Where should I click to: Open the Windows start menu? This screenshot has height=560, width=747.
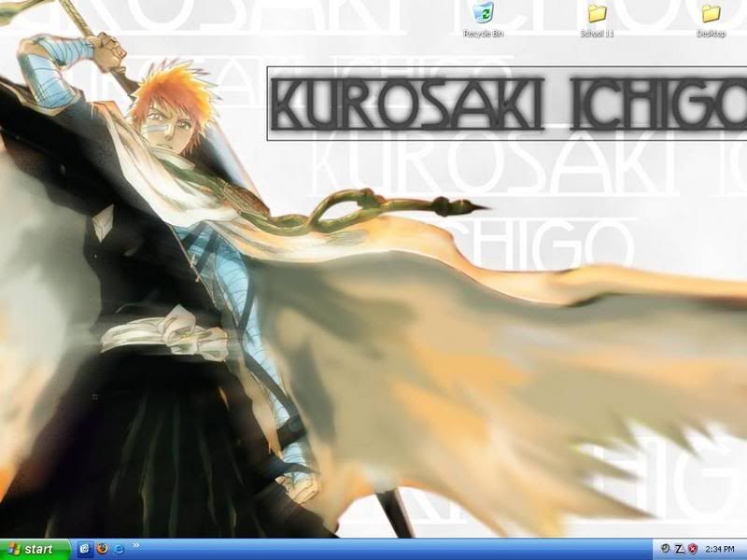pos(35,549)
